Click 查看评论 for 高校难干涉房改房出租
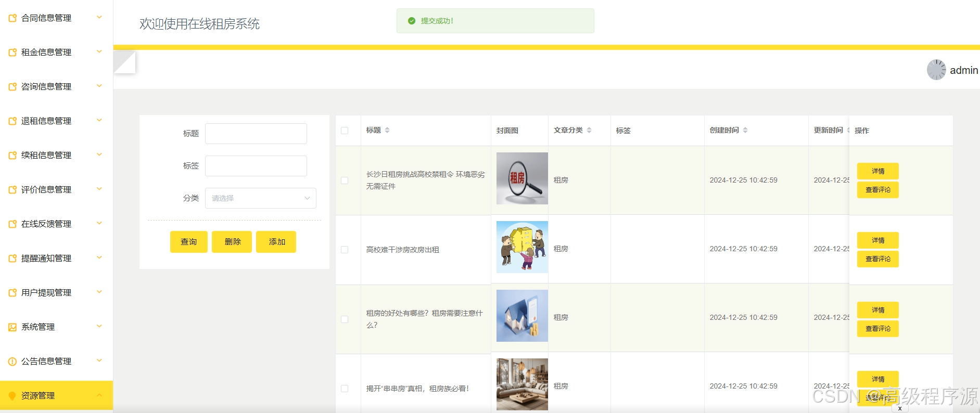The width and height of the screenshot is (980, 413). (x=878, y=259)
